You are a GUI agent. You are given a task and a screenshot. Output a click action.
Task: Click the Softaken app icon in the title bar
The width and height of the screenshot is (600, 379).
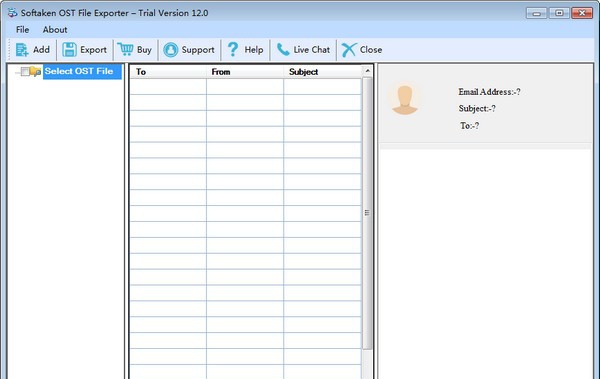12,13
